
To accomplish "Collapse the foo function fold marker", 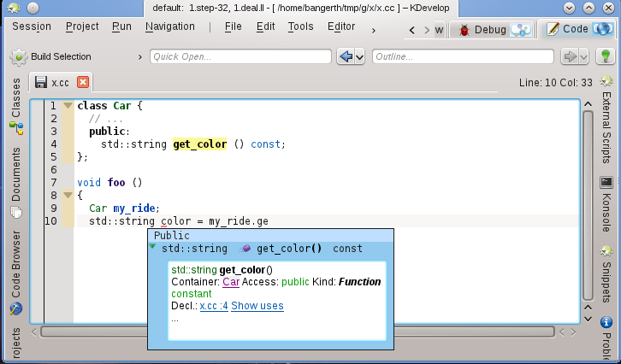I will pos(68,196).
